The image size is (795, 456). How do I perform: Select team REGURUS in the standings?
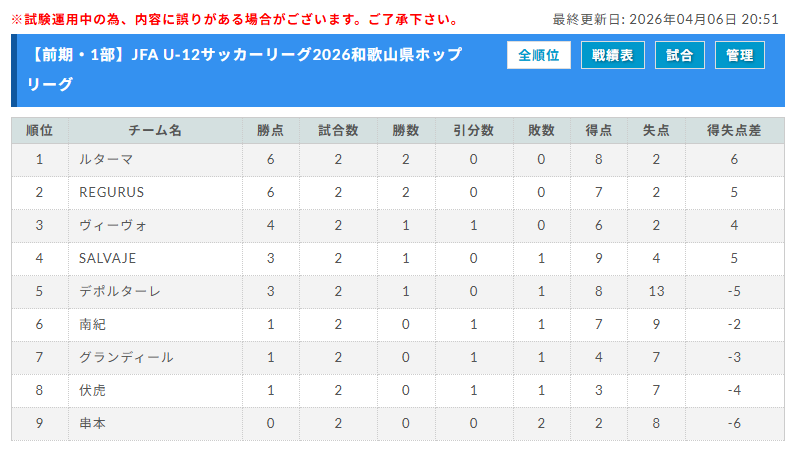click(x=112, y=192)
